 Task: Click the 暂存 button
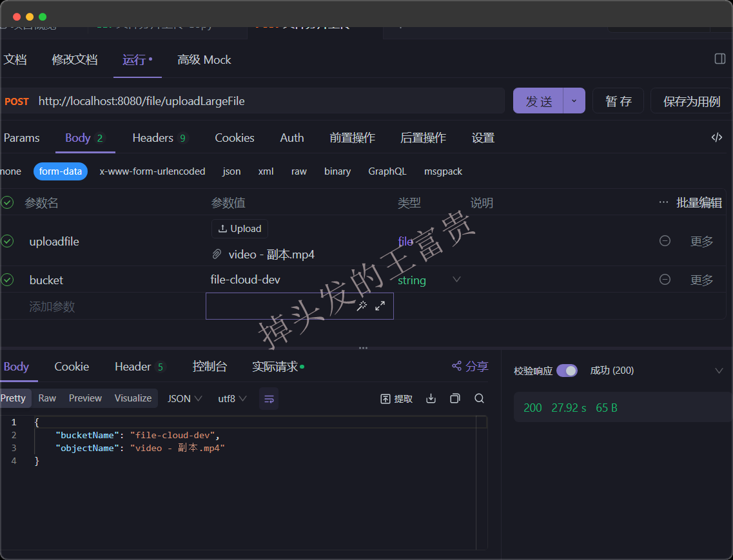(618, 101)
